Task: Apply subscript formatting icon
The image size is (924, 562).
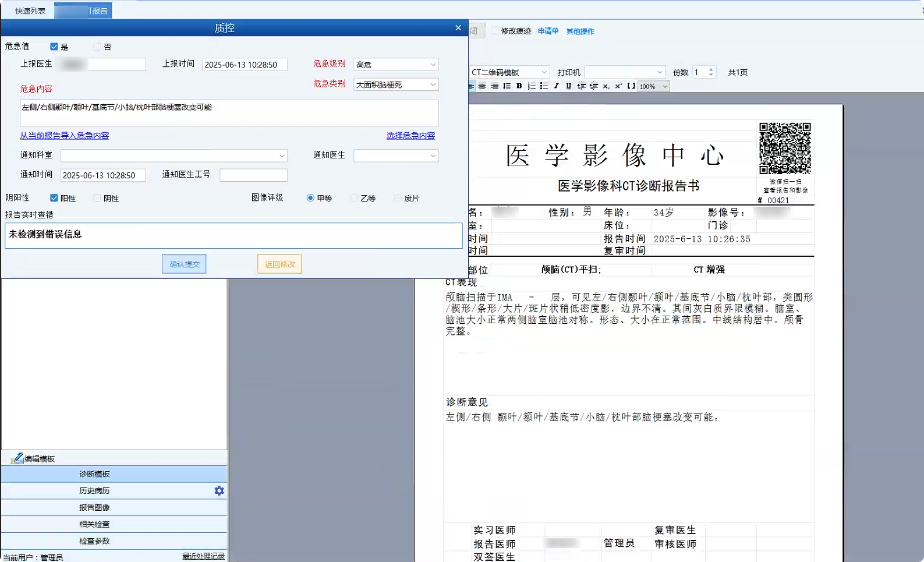Action: pos(606,86)
